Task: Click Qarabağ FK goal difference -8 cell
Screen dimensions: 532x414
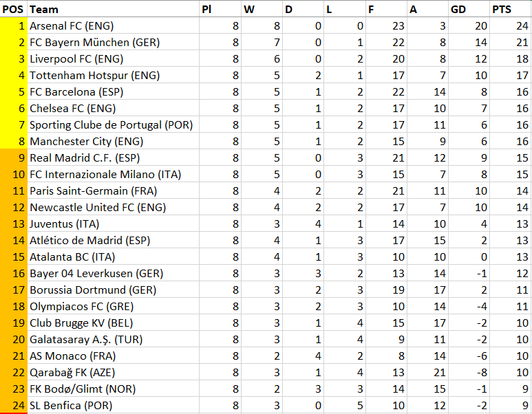Action: tap(469, 373)
